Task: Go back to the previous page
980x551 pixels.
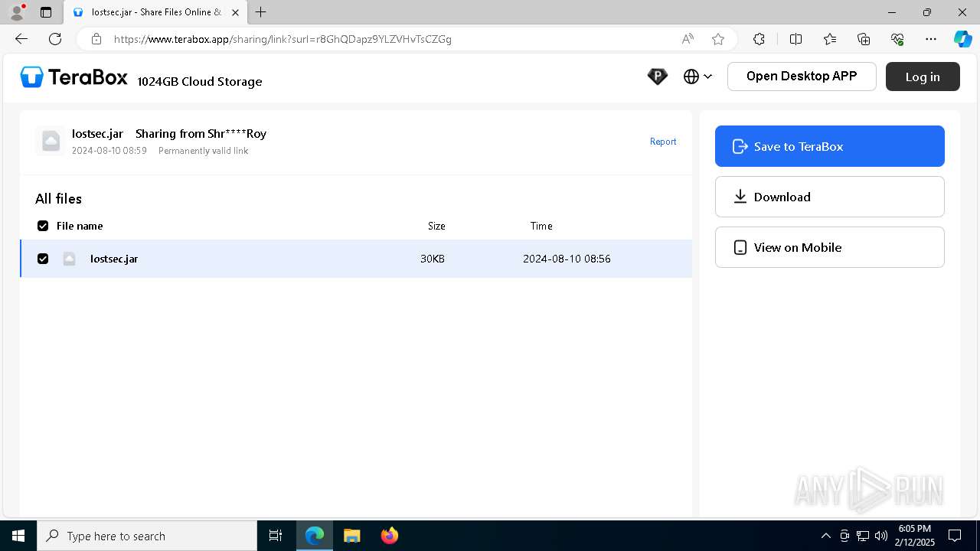Action: click(x=21, y=39)
